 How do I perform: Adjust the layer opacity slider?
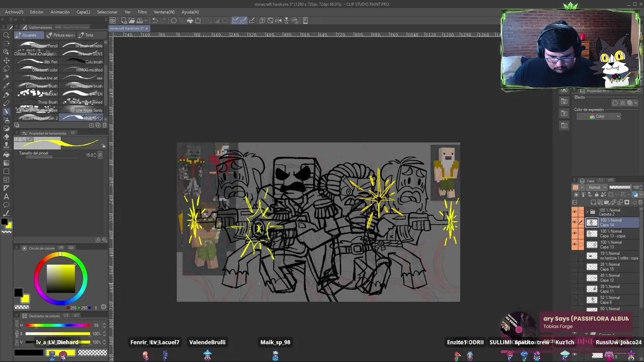[620, 188]
